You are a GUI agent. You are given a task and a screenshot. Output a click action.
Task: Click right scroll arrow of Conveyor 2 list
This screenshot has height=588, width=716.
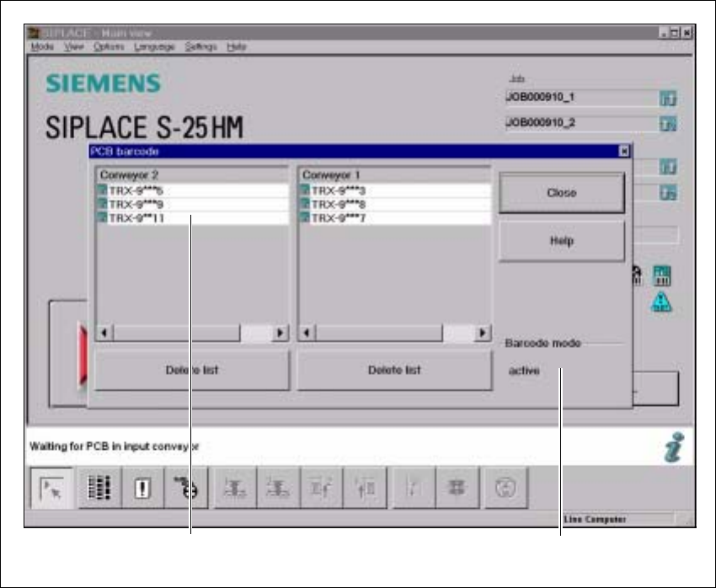[x=280, y=333]
